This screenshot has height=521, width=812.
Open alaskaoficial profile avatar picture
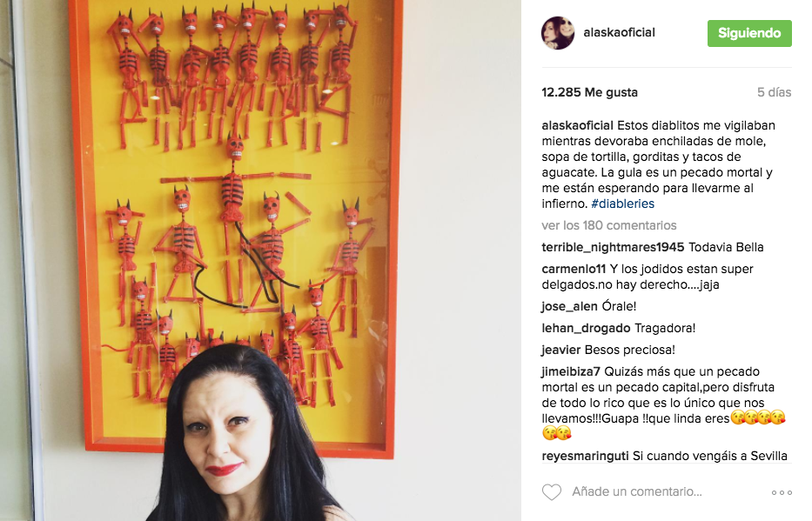click(558, 32)
